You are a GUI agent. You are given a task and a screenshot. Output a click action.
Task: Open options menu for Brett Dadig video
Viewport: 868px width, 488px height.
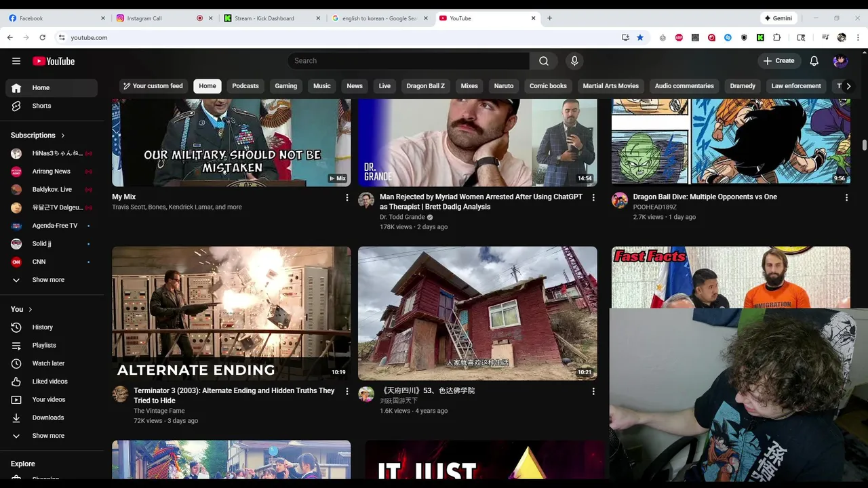pyautogui.click(x=593, y=197)
